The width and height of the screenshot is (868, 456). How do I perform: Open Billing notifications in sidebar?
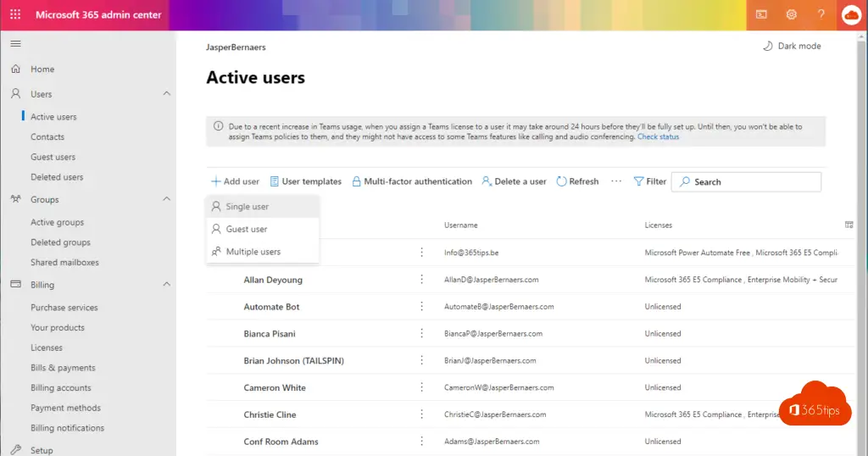click(68, 428)
